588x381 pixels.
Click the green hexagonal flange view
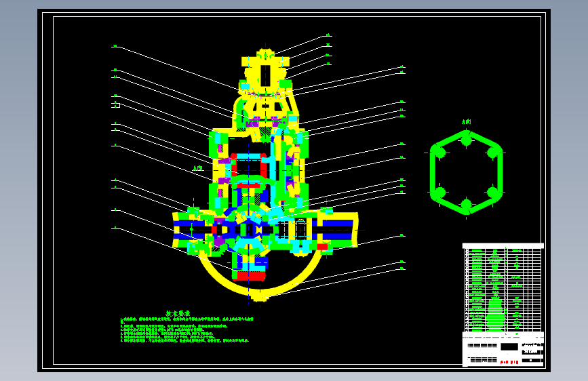[466, 172]
